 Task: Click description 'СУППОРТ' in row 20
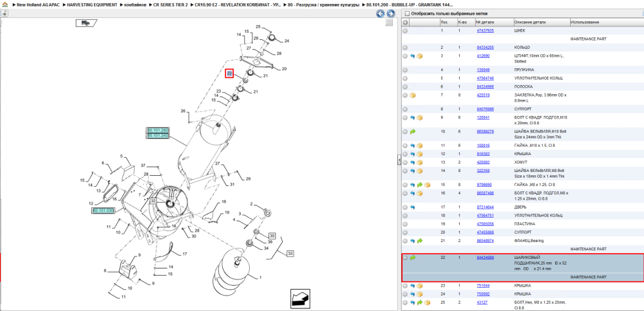click(x=523, y=232)
